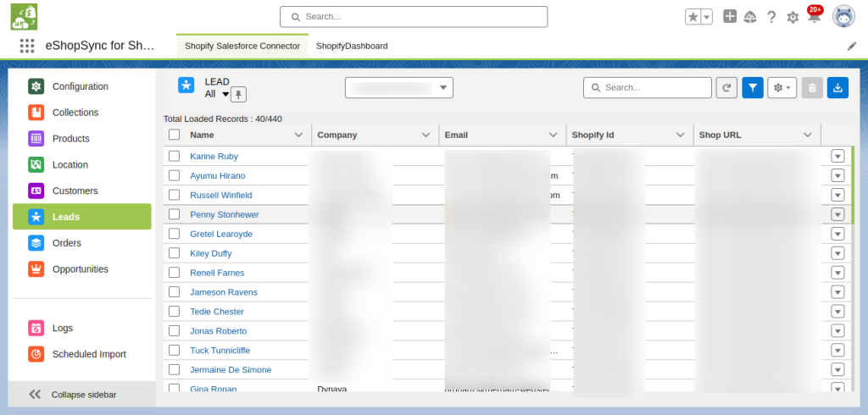The width and height of the screenshot is (868, 415).
Task: Click the blue download export button
Action: point(838,87)
